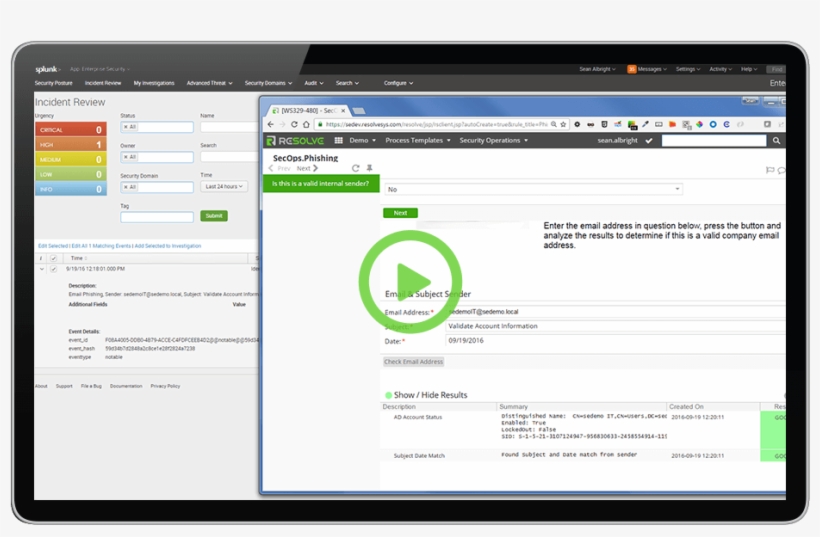Click the flag icon in Resolve
Screen dimensions: 820x537
coord(769,170)
